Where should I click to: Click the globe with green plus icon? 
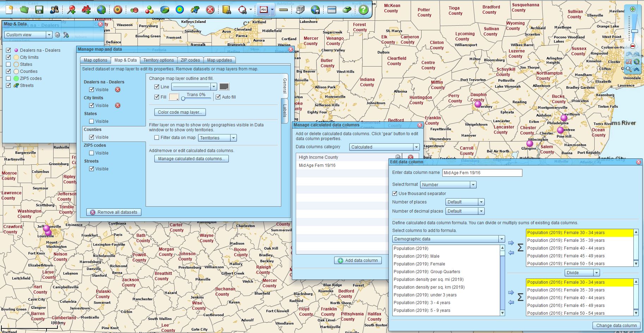(x=101, y=10)
